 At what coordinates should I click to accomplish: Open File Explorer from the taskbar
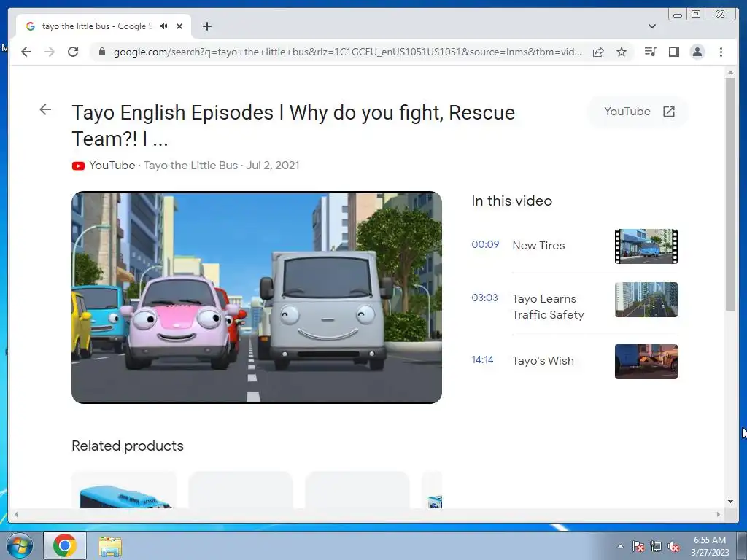coord(110,546)
